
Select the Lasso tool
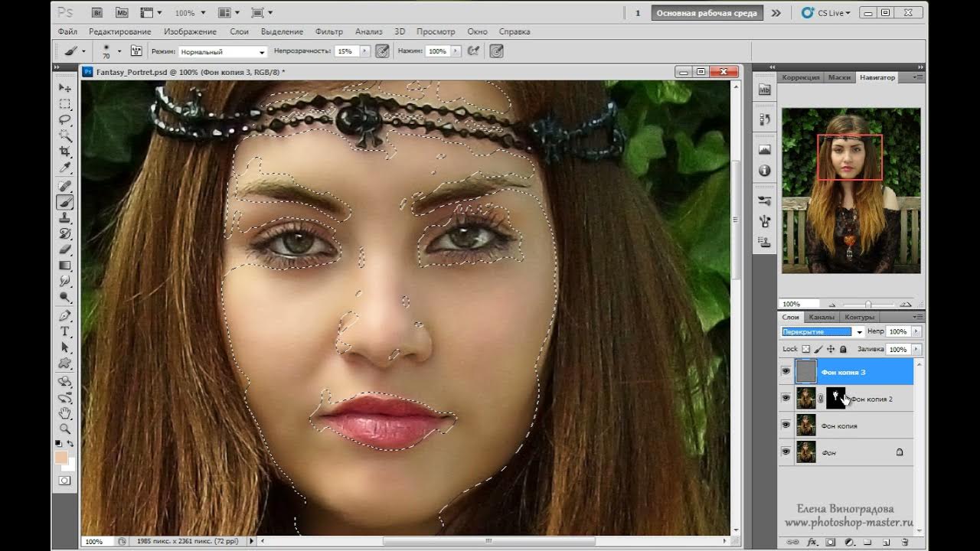[x=65, y=120]
